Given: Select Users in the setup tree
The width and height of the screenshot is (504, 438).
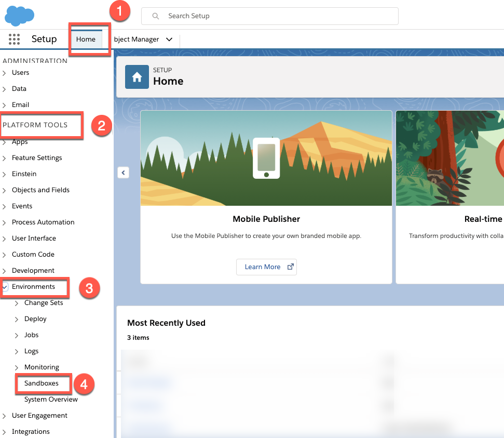Looking at the screenshot, I should 21,72.
